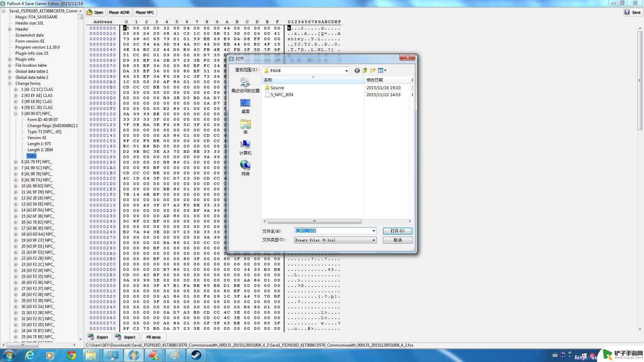
Task: Close the 打开 dialog
Action: click(x=408, y=58)
